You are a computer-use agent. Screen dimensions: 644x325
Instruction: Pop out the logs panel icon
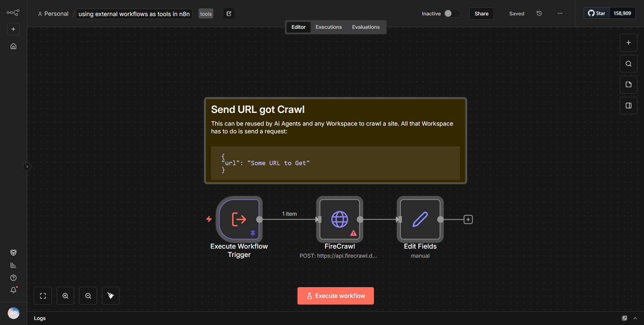pyautogui.click(x=624, y=318)
